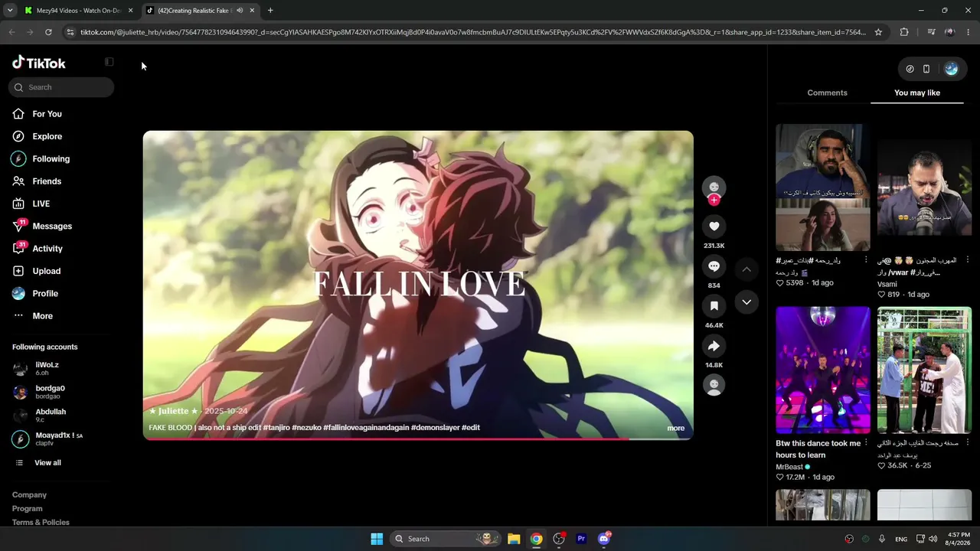The height and width of the screenshot is (551, 980).
Task: Play the MrBeast dance video thumbnail
Action: point(823,370)
